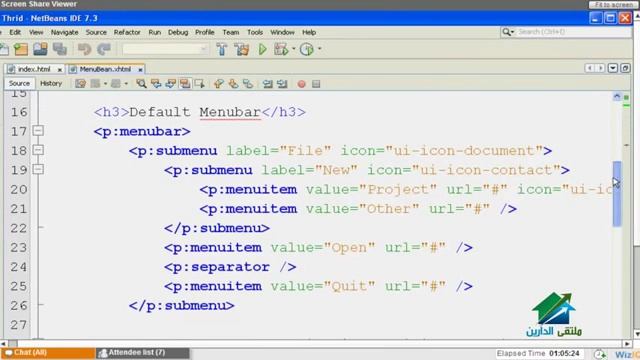Click the Stop Macro Recording icon
The height and width of the screenshot is (360, 640).
coord(316,84)
